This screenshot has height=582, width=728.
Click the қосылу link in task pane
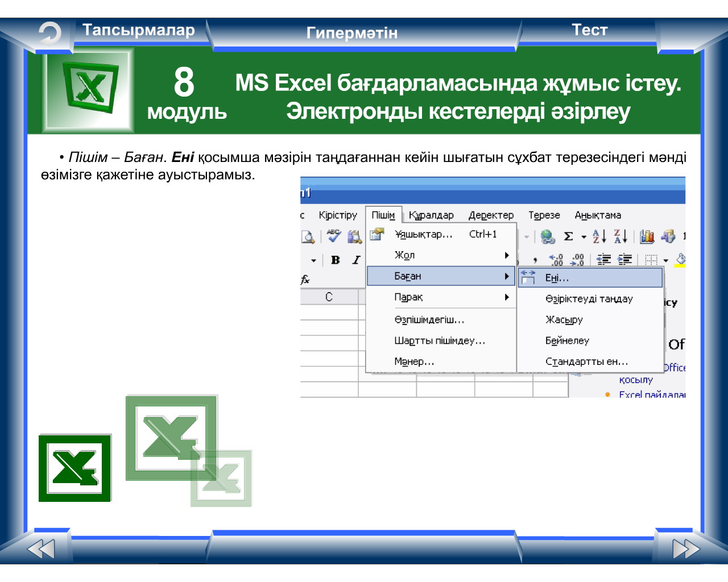click(636, 380)
